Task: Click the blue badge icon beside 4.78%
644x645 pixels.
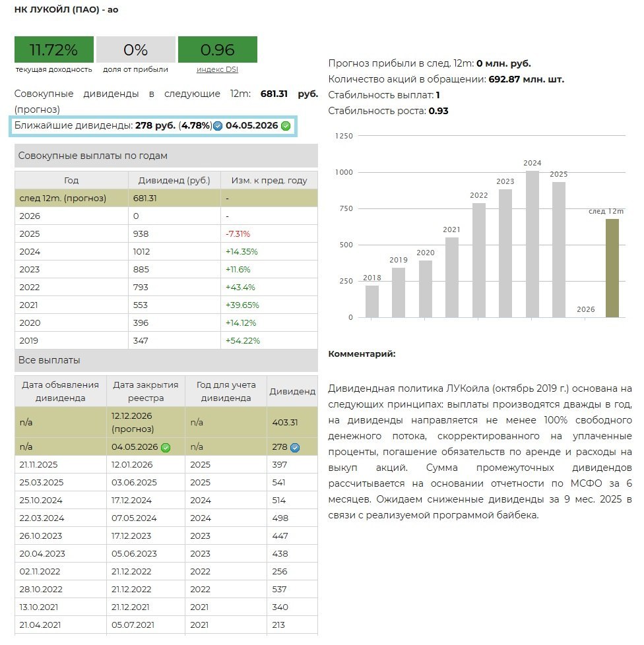Action: [218, 126]
